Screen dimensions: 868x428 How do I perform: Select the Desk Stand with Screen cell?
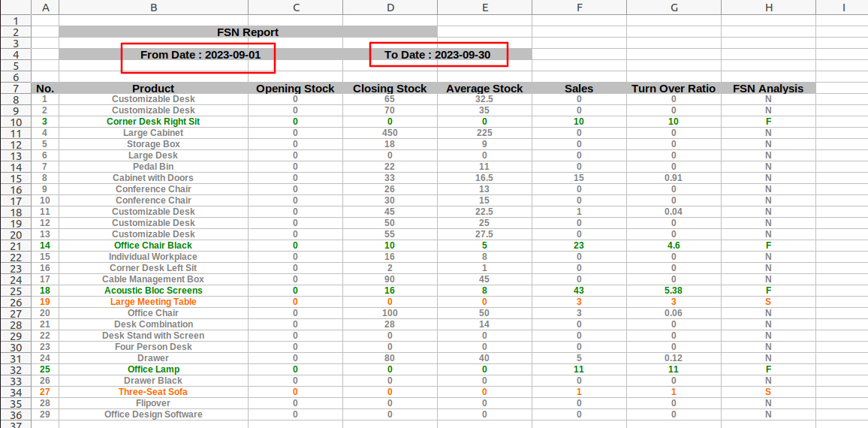(153, 336)
